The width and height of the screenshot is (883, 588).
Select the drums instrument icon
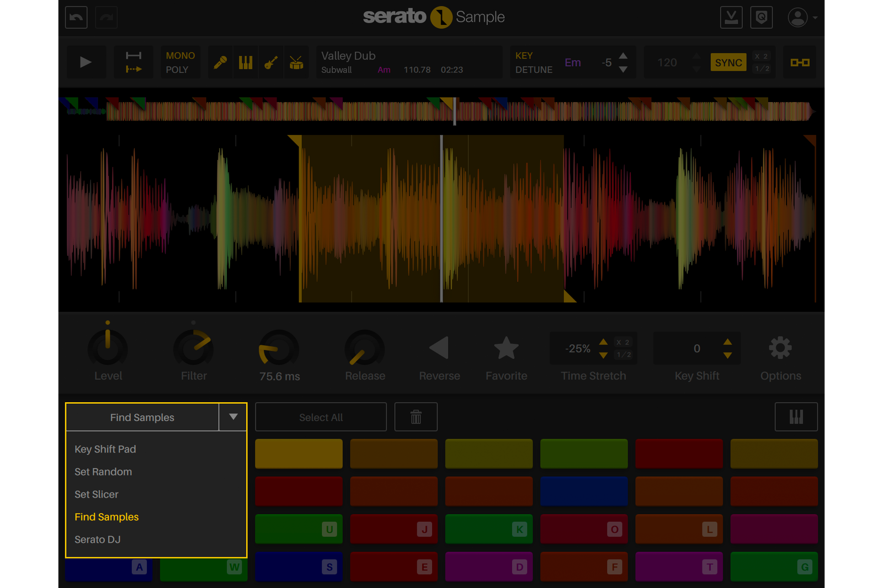[296, 62]
